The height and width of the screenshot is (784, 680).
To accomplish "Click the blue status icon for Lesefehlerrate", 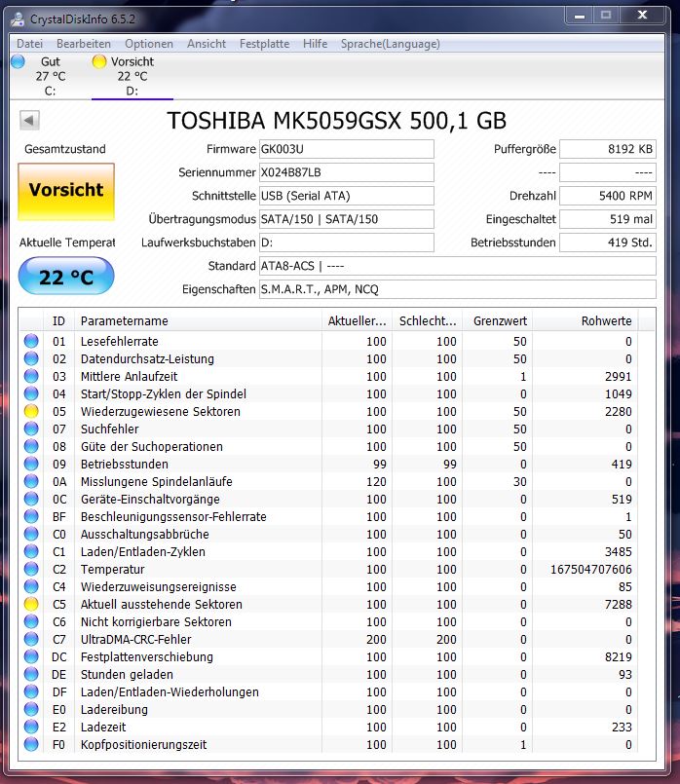I will tap(31, 341).
